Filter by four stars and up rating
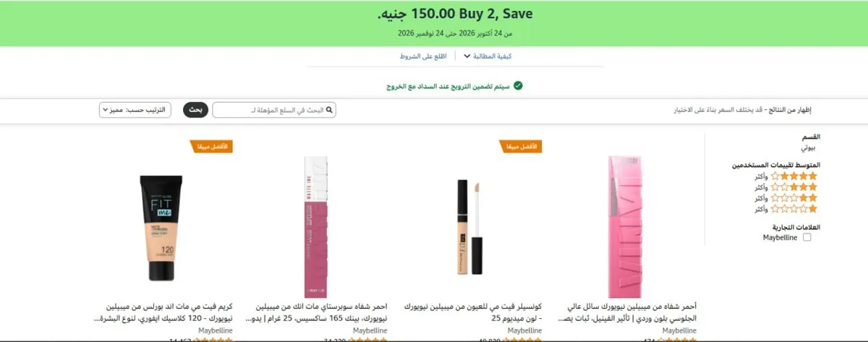Viewport: 868px width, 342px height. click(x=794, y=176)
